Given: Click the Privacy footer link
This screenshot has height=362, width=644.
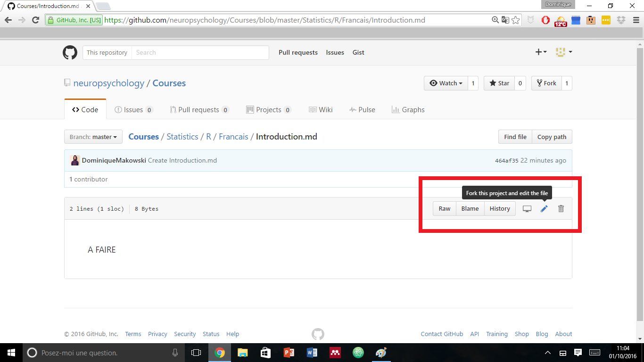Looking at the screenshot, I should (x=157, y=334).
